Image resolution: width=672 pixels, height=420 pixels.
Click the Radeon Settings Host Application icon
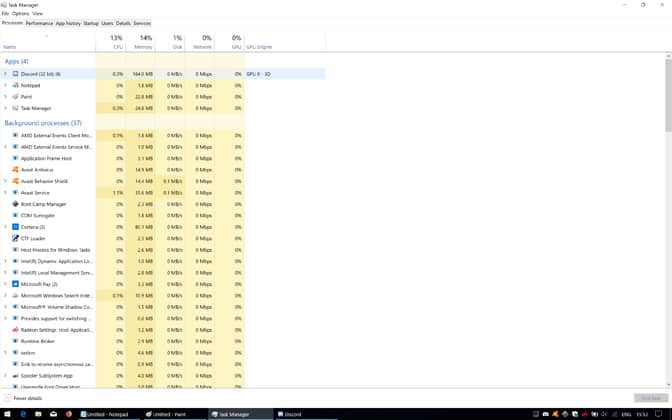click(15, 330)
